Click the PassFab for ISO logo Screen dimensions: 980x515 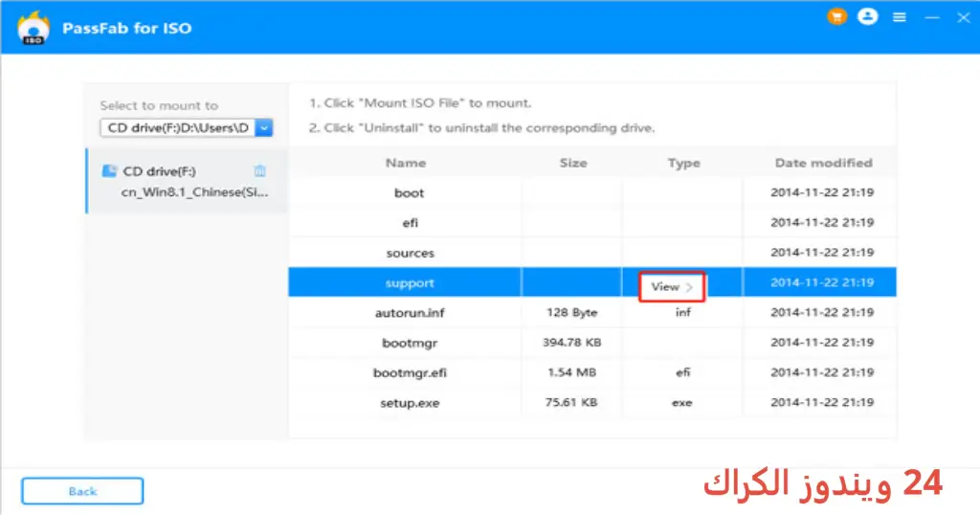pos(33,28)
